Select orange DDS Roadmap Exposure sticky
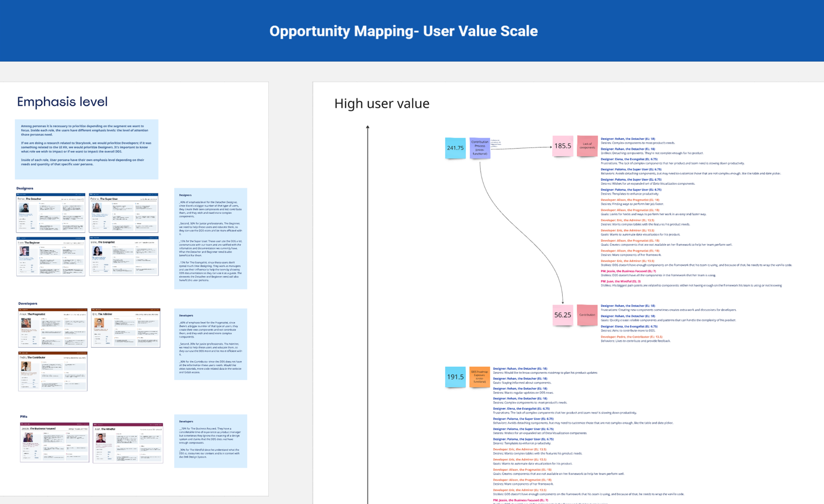 (479, 377)
